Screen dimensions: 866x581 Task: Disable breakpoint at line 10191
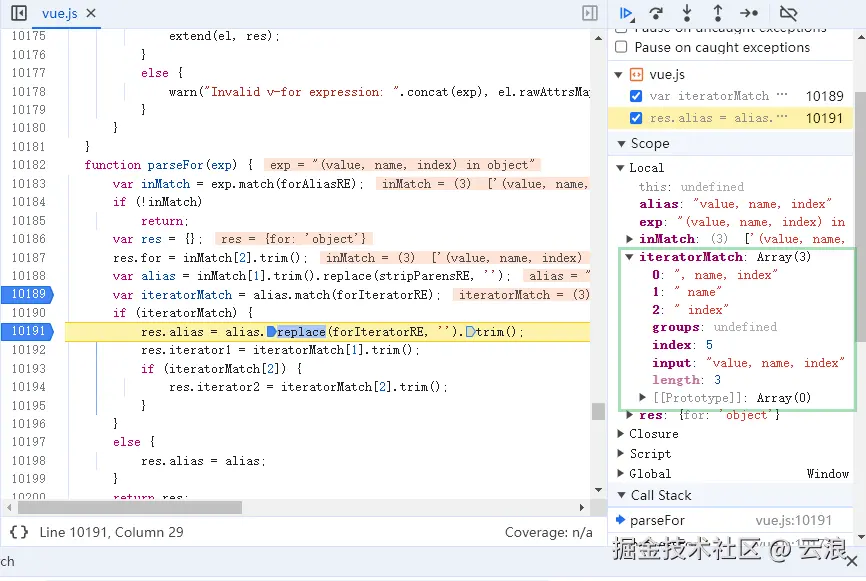point(636,118)
